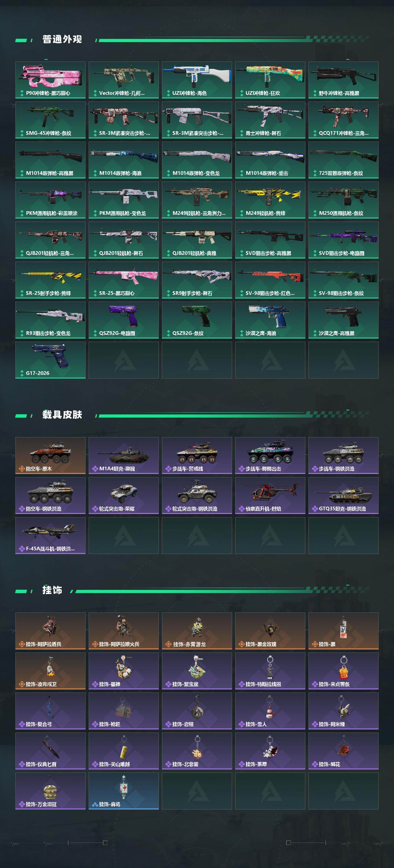Select the QSZ92G-电路图 purple pistol
The image size is (394, 868).
(x=124, y=320)
